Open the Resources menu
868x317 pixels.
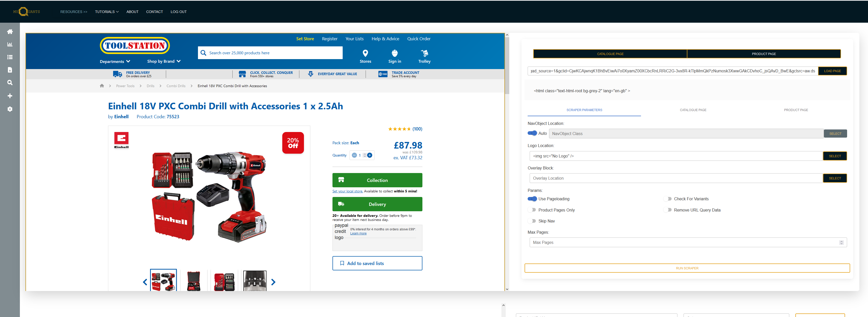tap(74, 12)
